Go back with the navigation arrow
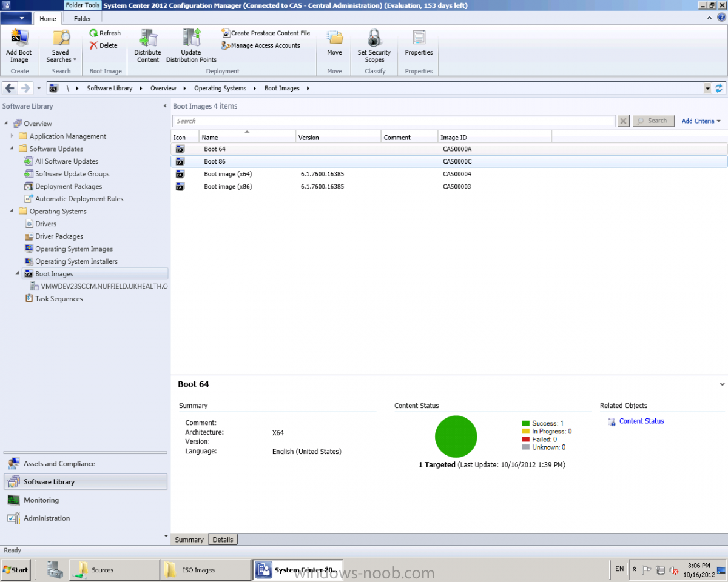728x582 pixels. click(x=10, y=88)
